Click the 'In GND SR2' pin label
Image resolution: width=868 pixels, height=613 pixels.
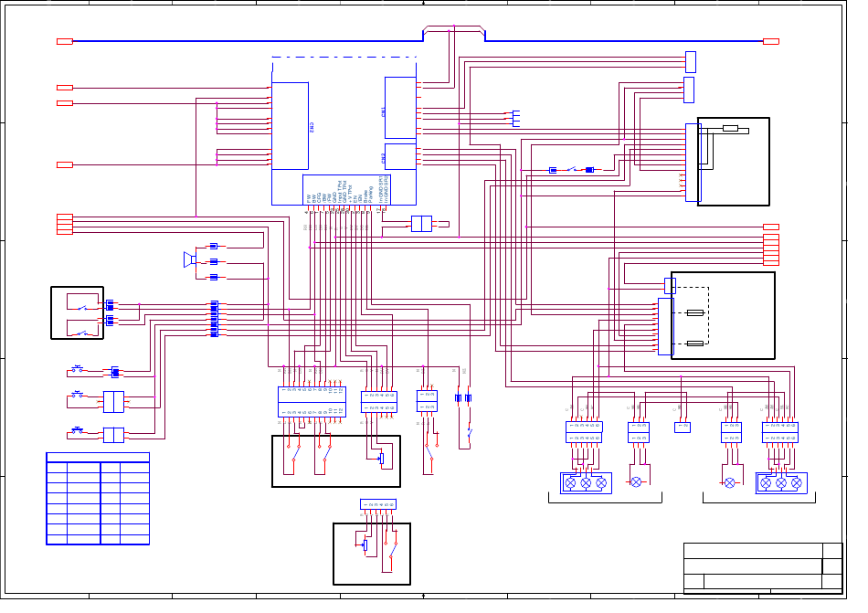[x=386, y=190]
